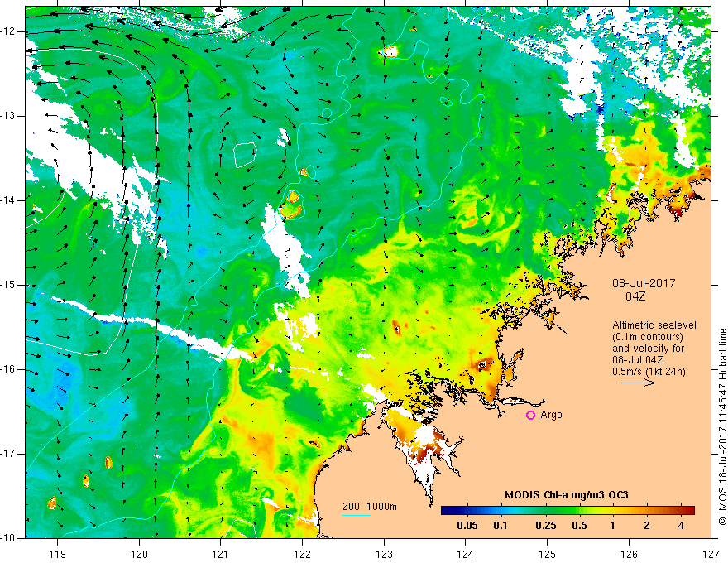Click the longitude label '127'
The height and width of the screenshot is (563, 728).
click(711, 554)
